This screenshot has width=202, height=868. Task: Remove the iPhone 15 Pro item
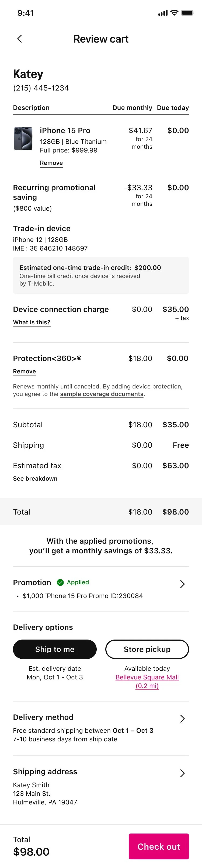[51, 163]
